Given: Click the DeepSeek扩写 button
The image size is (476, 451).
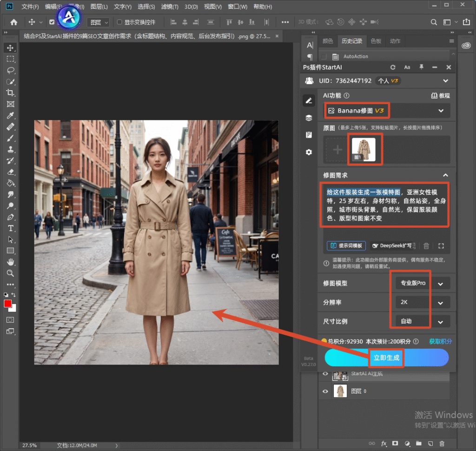Looking at the screenshot, I should 393,245.
